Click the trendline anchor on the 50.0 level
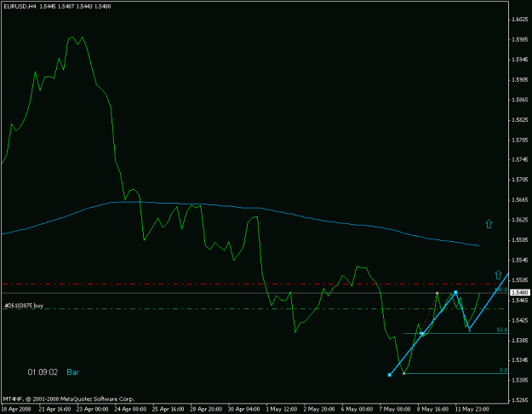The width and height of the screenshot is (532, 414). tap(421, 334)
